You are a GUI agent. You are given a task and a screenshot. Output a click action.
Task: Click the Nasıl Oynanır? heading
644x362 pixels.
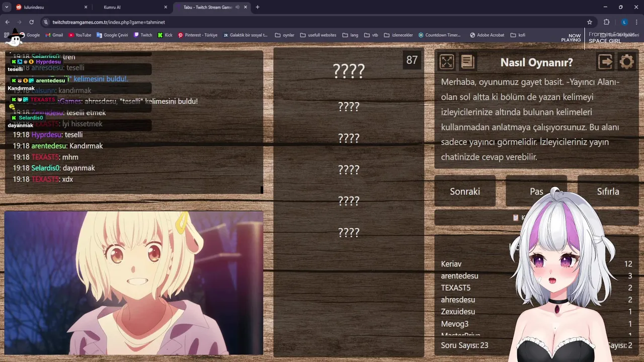(x=536, y=63)
